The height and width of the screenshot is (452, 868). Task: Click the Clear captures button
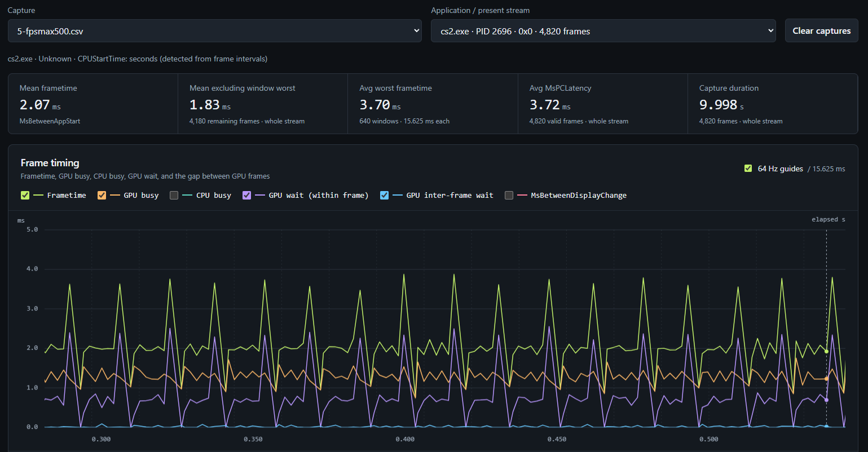[x=821, y=31]
